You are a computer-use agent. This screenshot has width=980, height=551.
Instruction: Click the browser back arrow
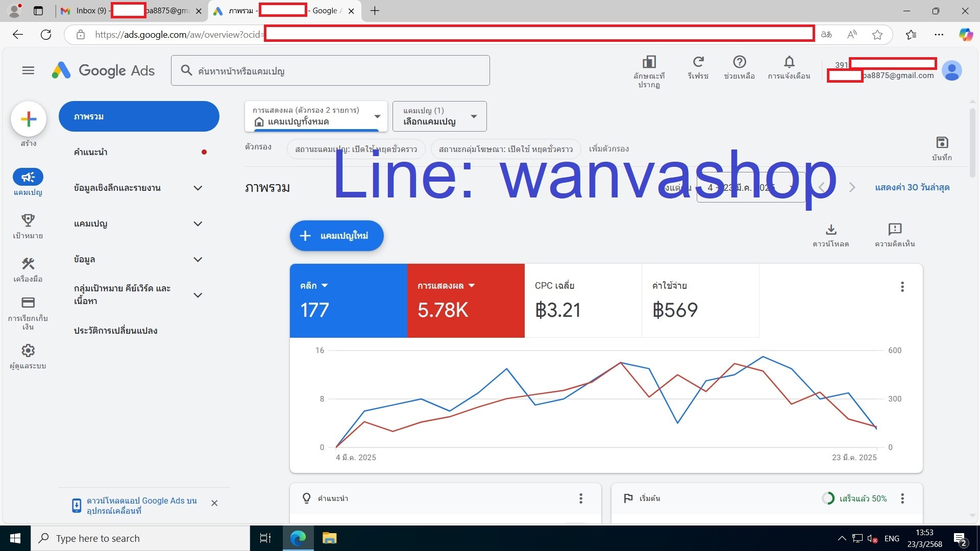[18, 35]
